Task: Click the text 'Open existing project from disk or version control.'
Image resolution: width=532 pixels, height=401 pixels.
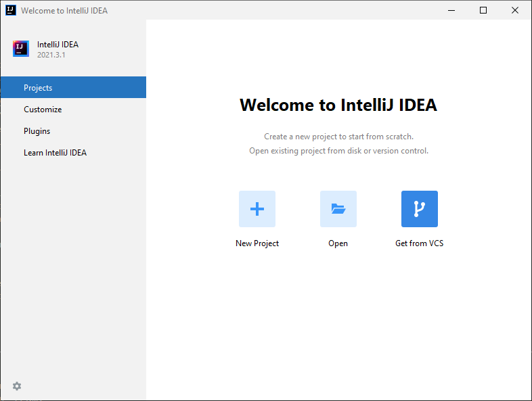Action: (x=338, y=151)
